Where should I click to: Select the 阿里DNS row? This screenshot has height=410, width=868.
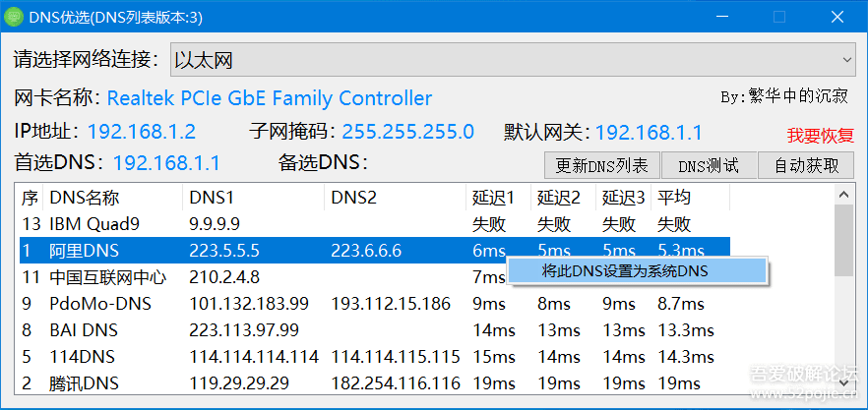coord(375,251)
